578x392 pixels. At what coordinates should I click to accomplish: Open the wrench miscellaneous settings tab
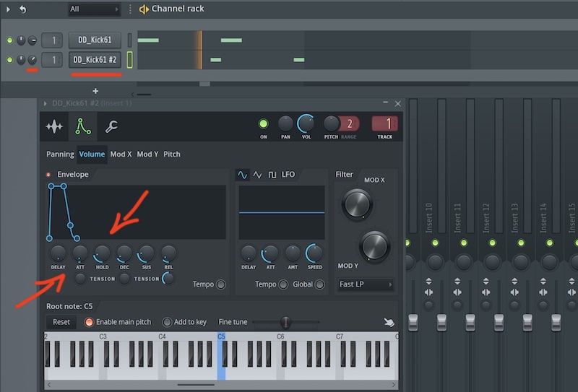click(x=111, y=127)
